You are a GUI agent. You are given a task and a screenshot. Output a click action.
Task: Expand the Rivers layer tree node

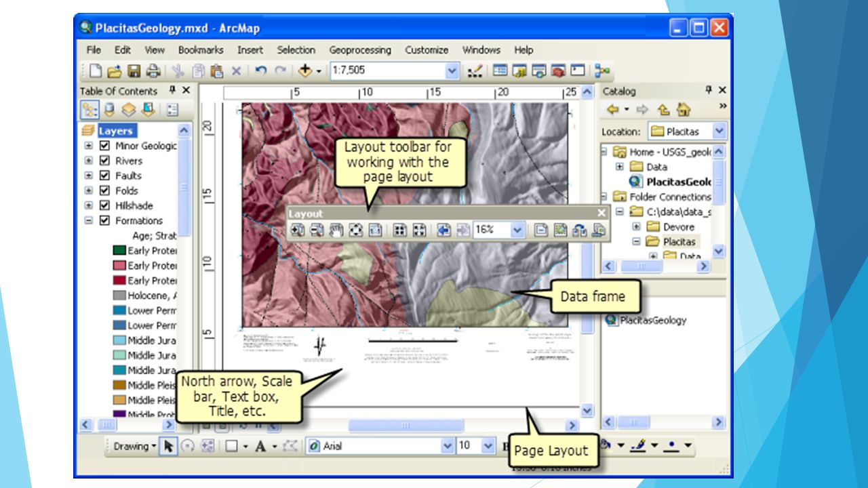pos(88,161)
